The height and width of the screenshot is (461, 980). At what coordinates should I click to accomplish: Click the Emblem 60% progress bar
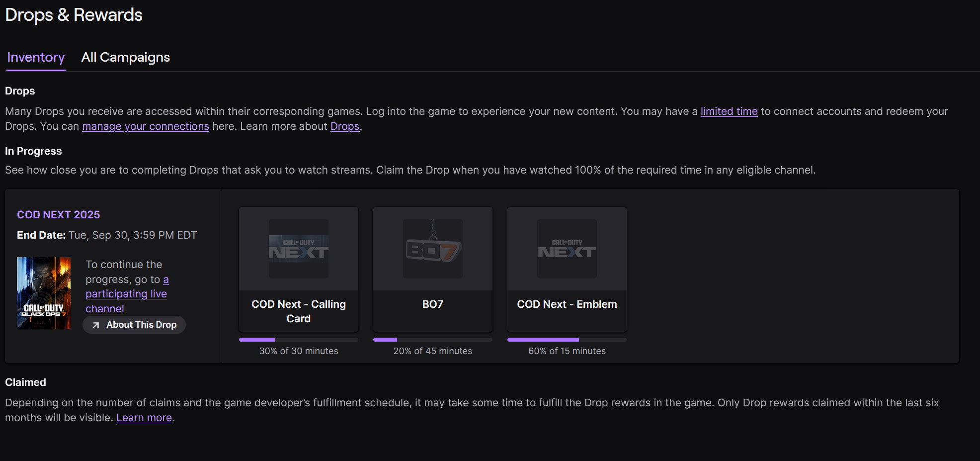tap(567, 340)
